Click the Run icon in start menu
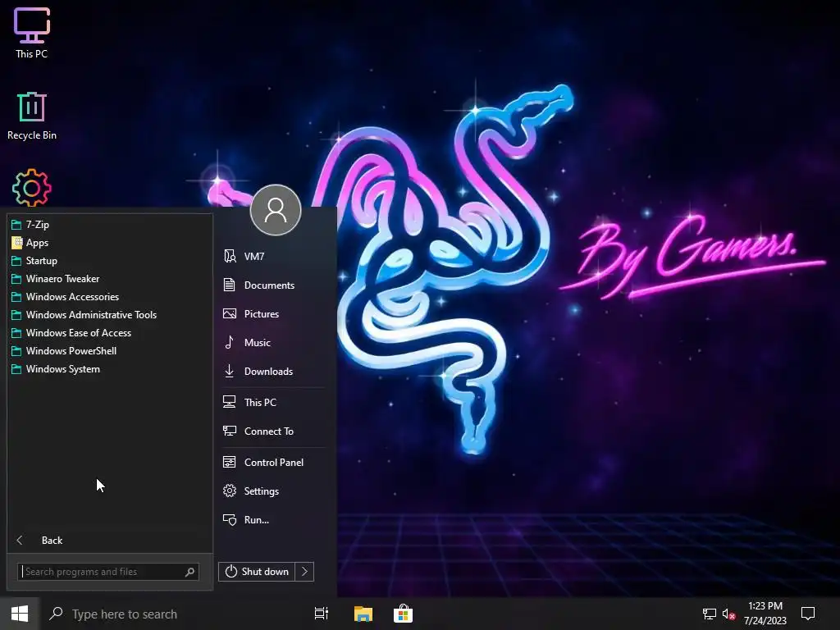 pyautogui.click(x=230, y=519)
